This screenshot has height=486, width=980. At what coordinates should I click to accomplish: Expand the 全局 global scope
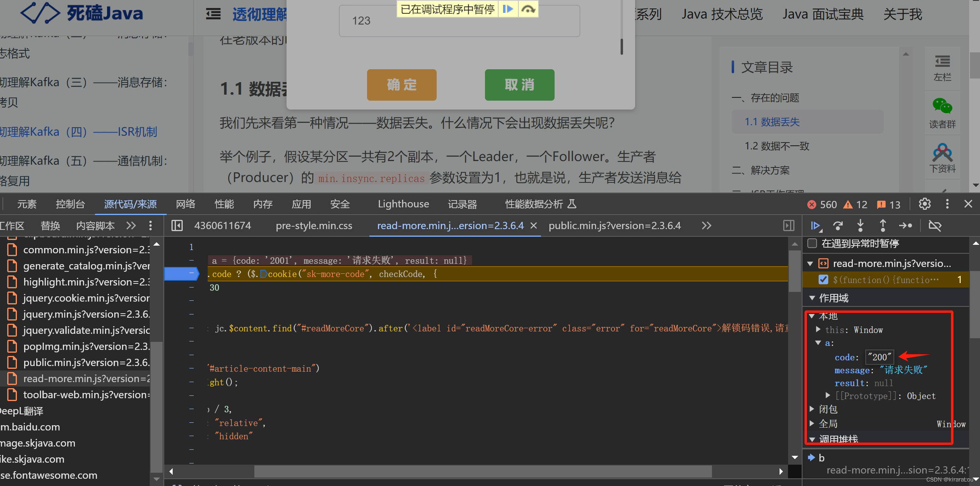click(x=812, y=423)
